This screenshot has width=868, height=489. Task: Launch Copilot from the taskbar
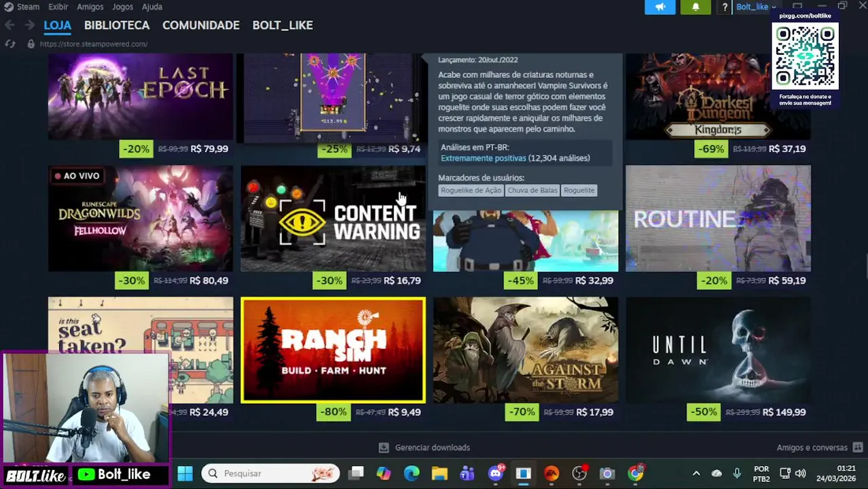pyautogui.click(x=384, y=473)
